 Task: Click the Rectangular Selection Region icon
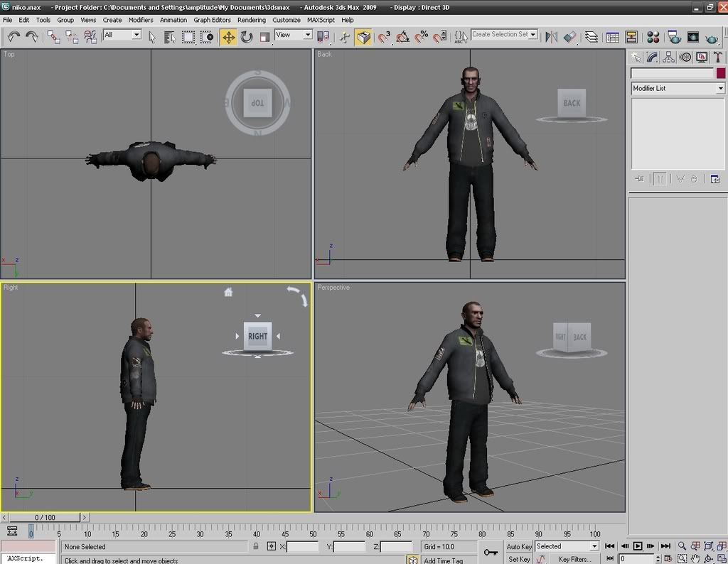click(188, 37)
